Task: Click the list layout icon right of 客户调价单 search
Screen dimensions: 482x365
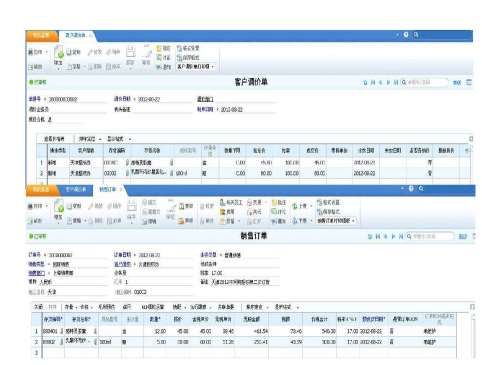Action: coord(469,82)
